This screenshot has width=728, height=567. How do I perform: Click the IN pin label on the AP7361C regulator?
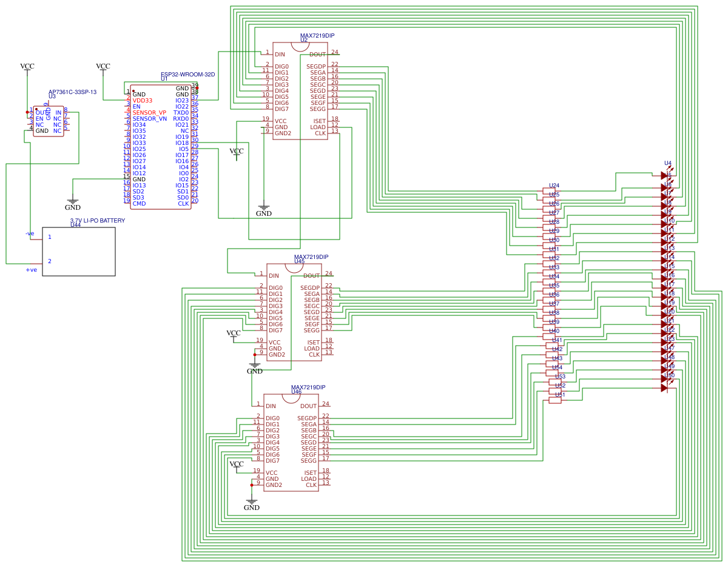coord(58,113)
